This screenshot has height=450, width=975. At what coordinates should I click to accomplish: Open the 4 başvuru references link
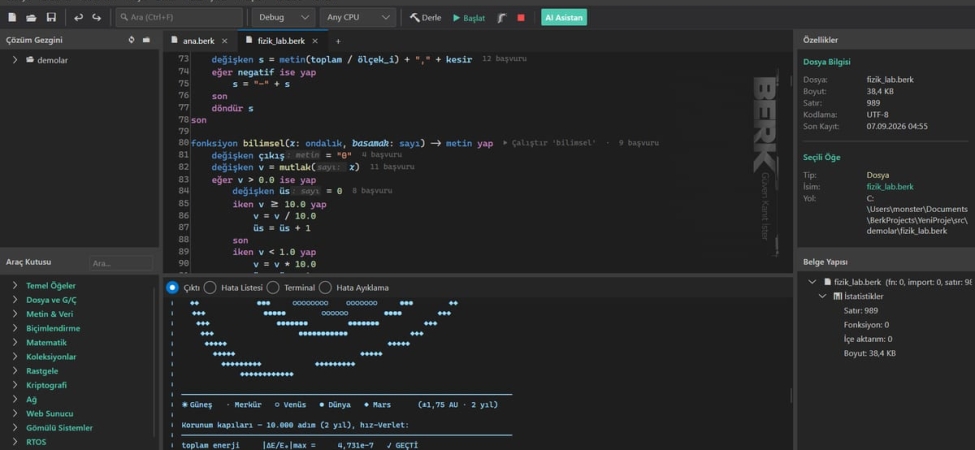point(382,155)
